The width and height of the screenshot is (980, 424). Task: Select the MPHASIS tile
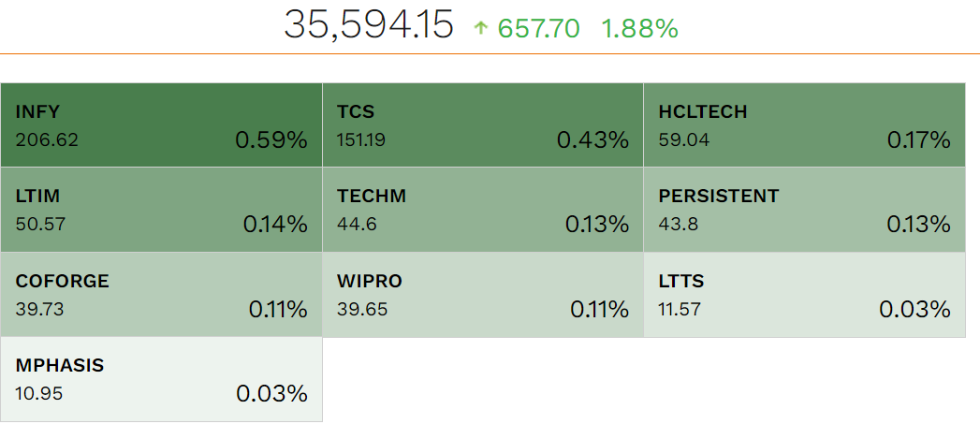coord(161,378)
